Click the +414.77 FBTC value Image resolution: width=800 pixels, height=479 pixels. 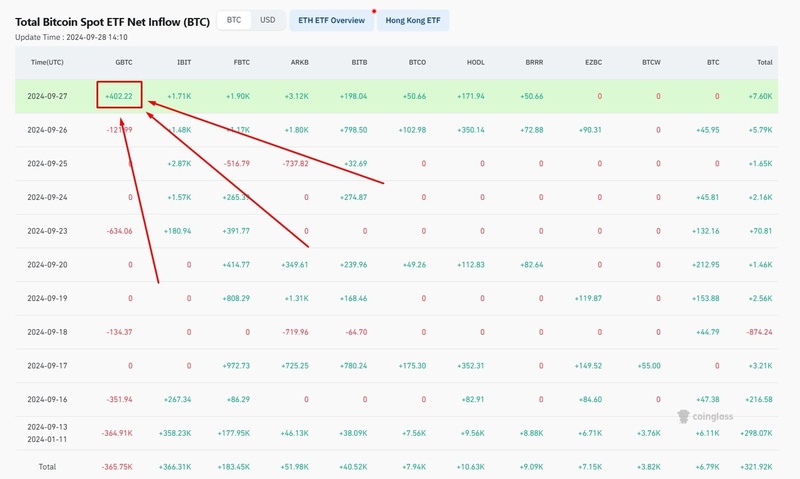pyautogui.click(x=236, y=264)
